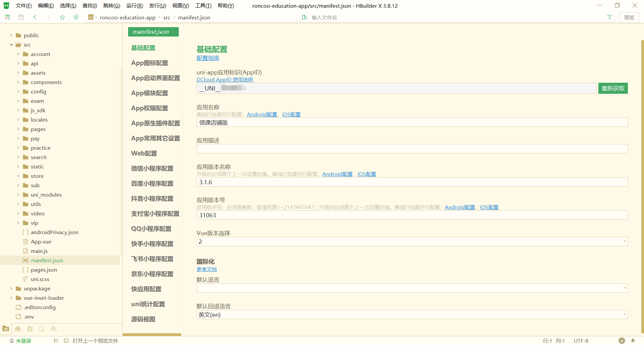Click the 应用描述 input field
Screen dimensions: 644x345
412,149
